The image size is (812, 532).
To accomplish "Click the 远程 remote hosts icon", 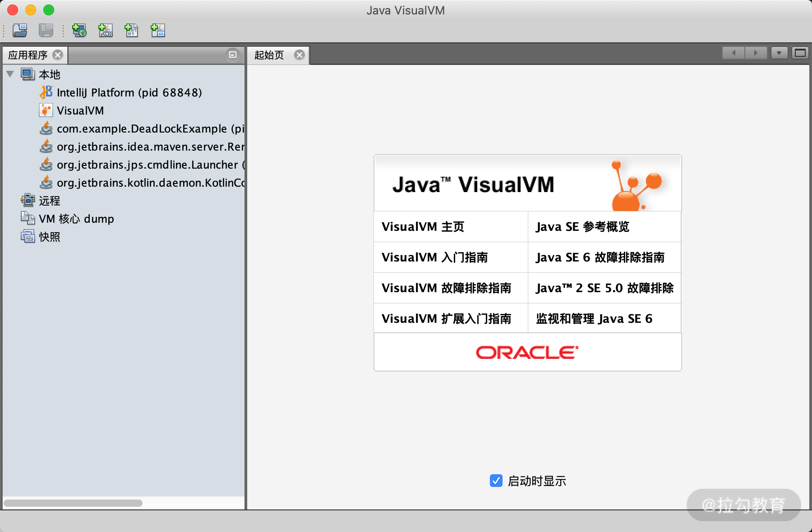I will point(28,200).
